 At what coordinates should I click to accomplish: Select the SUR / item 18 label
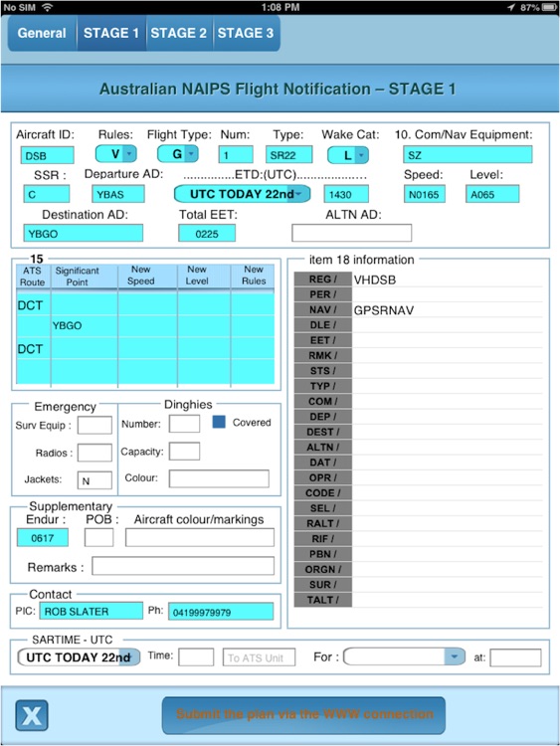tap(323, 585)
